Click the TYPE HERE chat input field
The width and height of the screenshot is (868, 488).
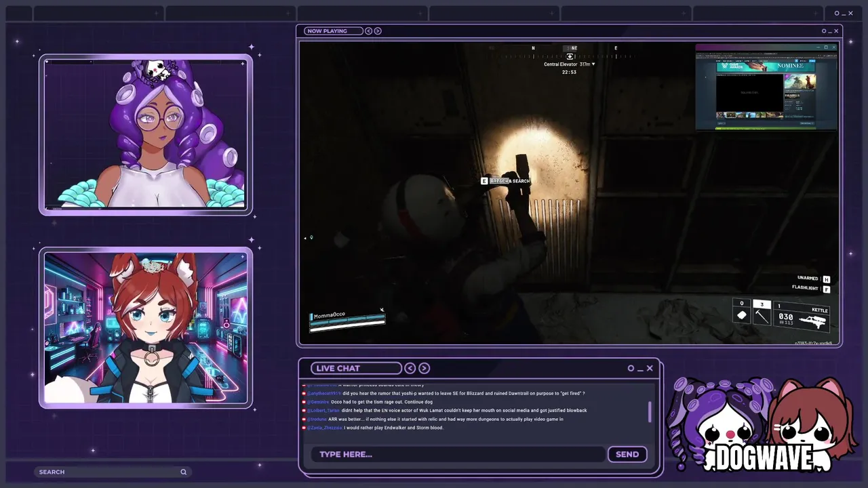tap(458, 454)
